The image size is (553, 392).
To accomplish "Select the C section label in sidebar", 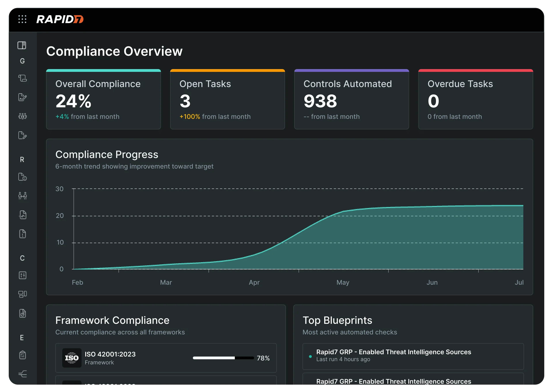I will point(22,258).
